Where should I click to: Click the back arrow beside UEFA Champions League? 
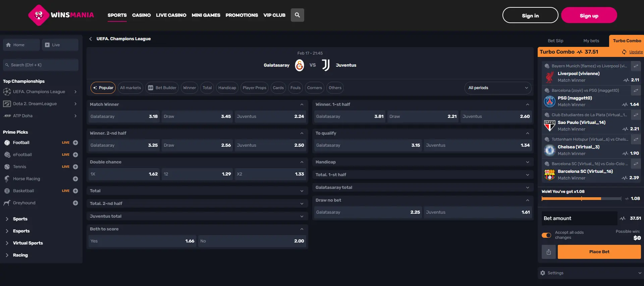coord(91,39)
